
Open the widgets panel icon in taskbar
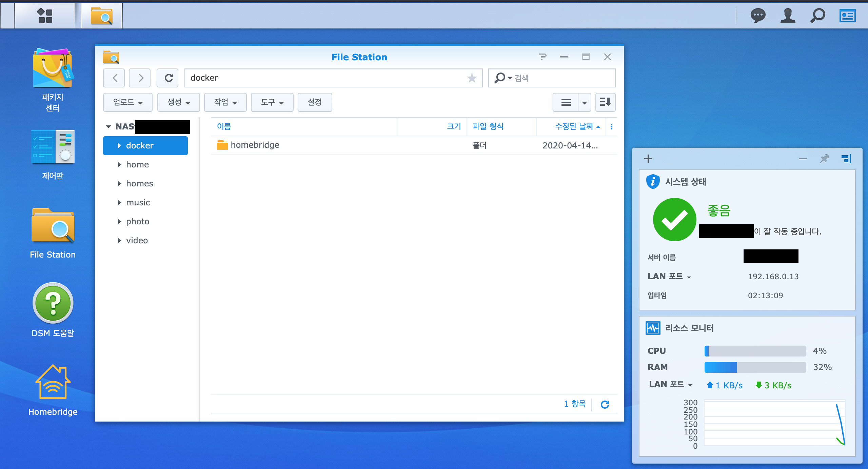(847, 16)
